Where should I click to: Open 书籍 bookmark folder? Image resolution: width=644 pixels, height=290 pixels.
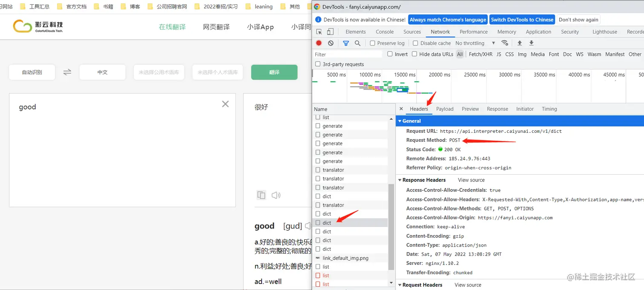click(x=103, y=6)
